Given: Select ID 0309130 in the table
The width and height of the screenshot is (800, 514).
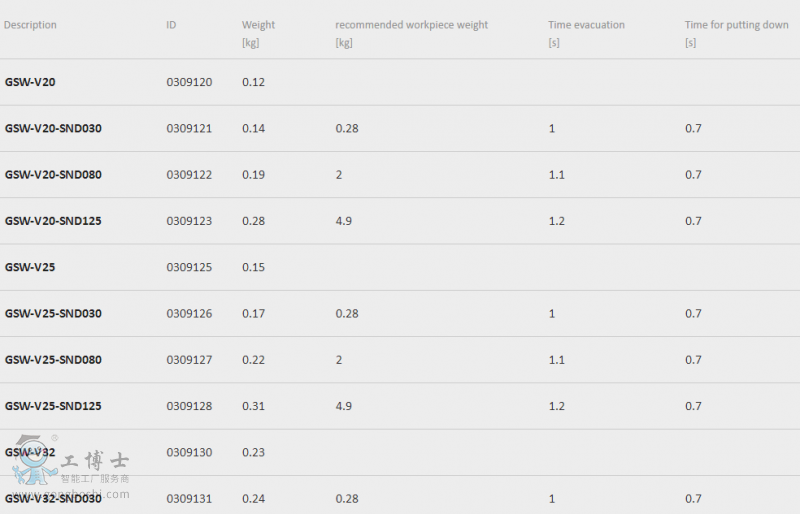Looking at the screenshot, I should (x=189, y=452).
